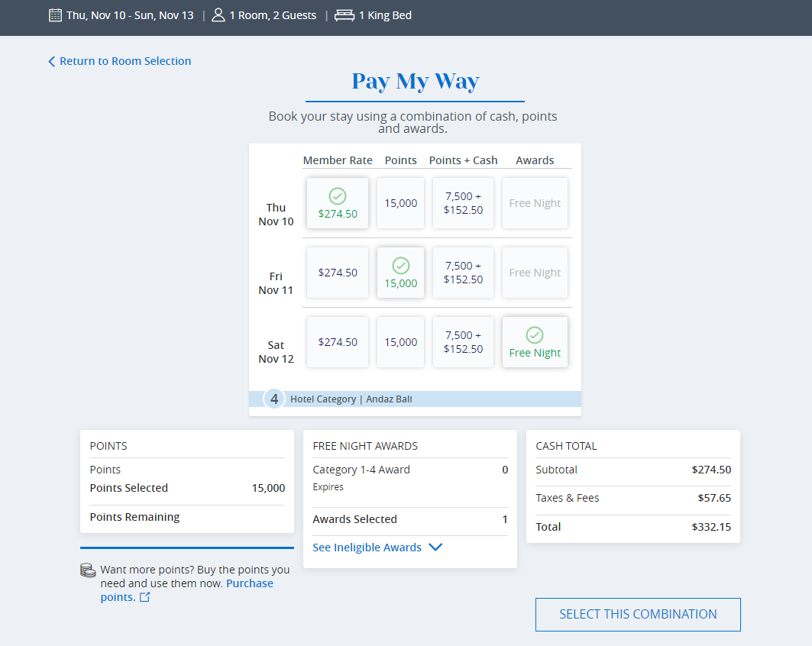Click the Thu Nov 10 row label

(x=276, y=215)
